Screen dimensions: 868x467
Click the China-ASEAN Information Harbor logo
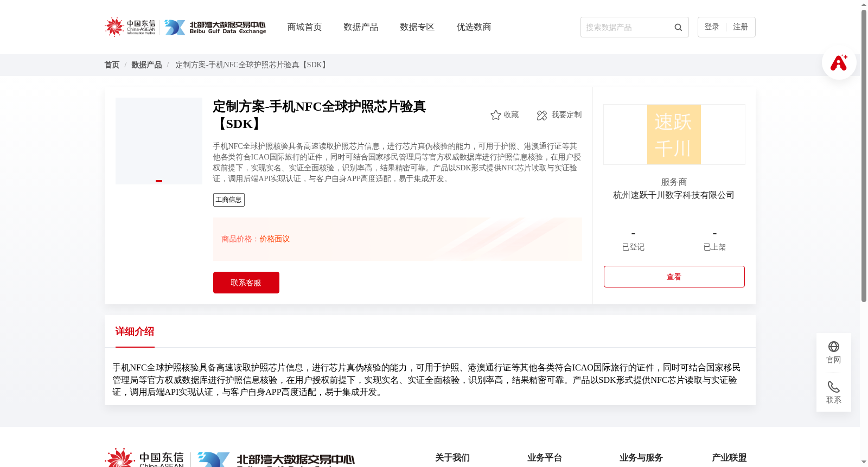130,27
